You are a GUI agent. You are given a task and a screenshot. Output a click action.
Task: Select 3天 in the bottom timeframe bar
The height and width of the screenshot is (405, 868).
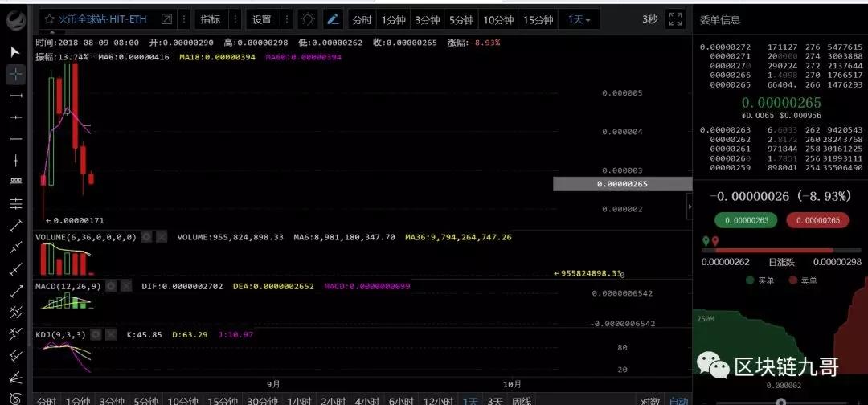coord(495,400)
